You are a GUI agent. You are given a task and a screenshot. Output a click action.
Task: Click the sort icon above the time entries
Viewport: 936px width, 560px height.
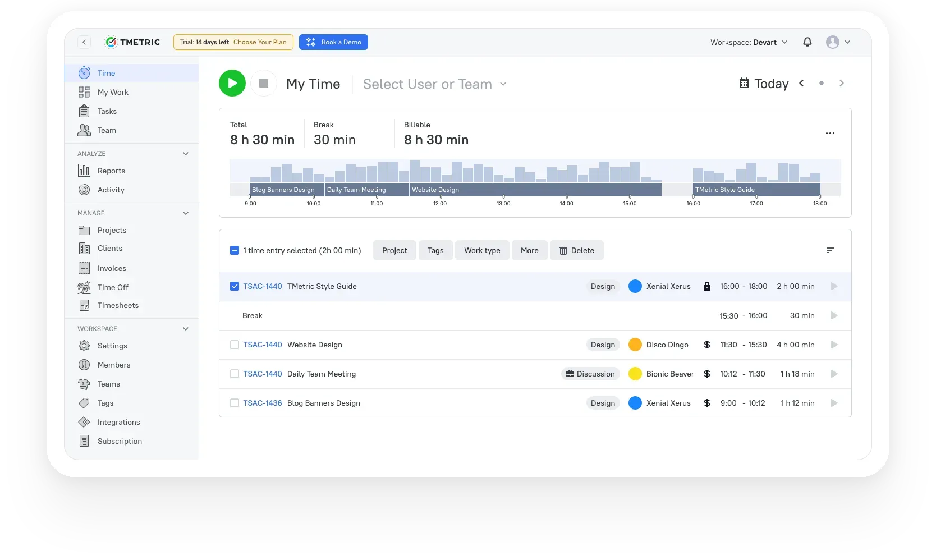point(831,250)
